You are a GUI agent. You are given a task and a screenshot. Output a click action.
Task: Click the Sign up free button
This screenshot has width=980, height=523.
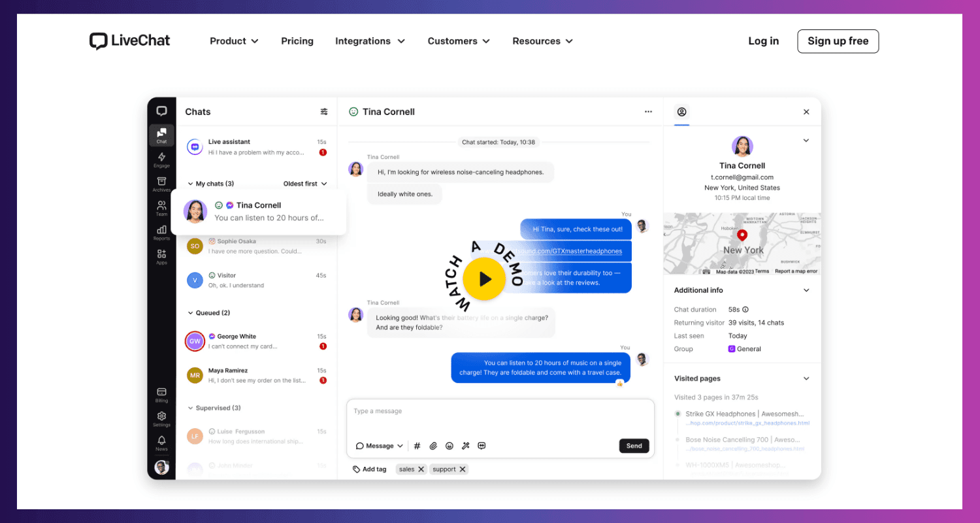click(x=838, y=41)
